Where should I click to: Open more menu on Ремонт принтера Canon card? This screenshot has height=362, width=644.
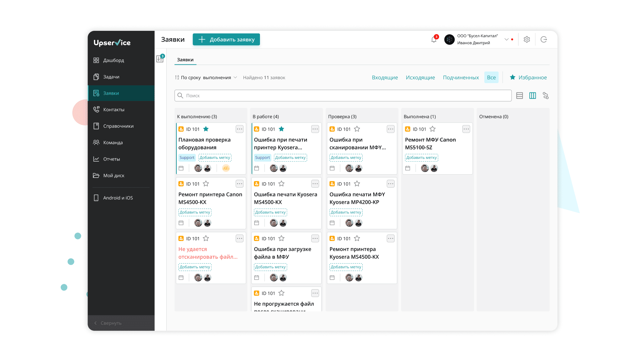tap(239, 184)
